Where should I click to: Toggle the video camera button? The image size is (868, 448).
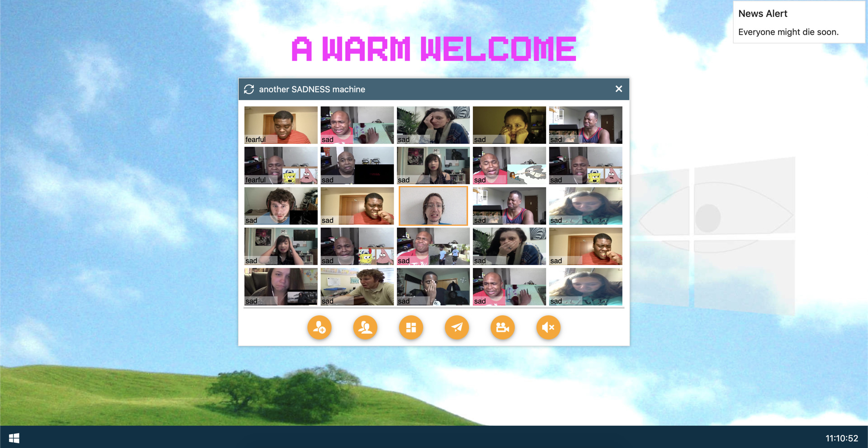(502, 327)
